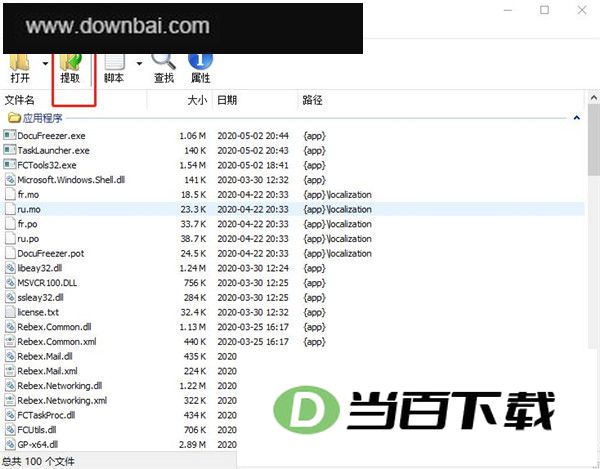600x469 pixels.
Task: Select the Rebex.Common.dll file icon
Action: [x=10, y=327]
